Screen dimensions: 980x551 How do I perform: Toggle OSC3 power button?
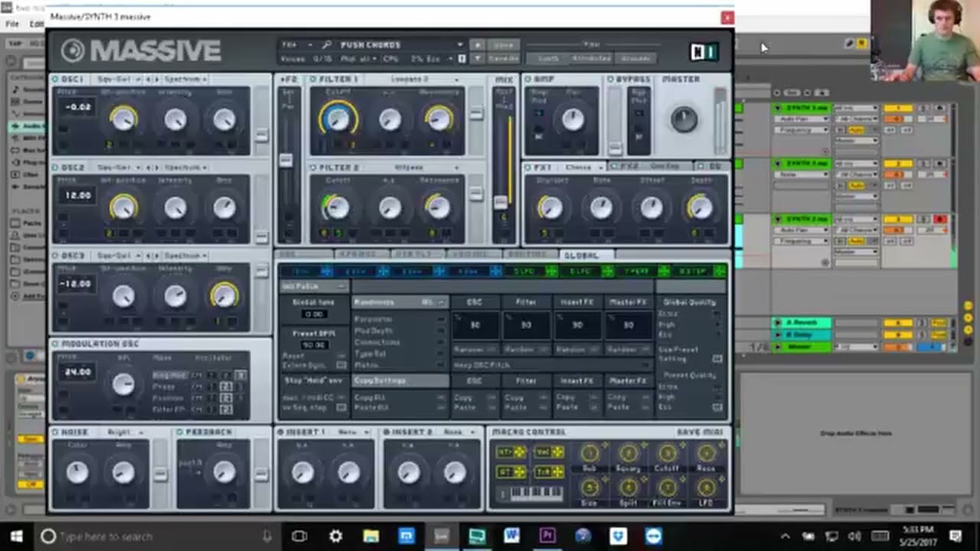click(55, 256)
